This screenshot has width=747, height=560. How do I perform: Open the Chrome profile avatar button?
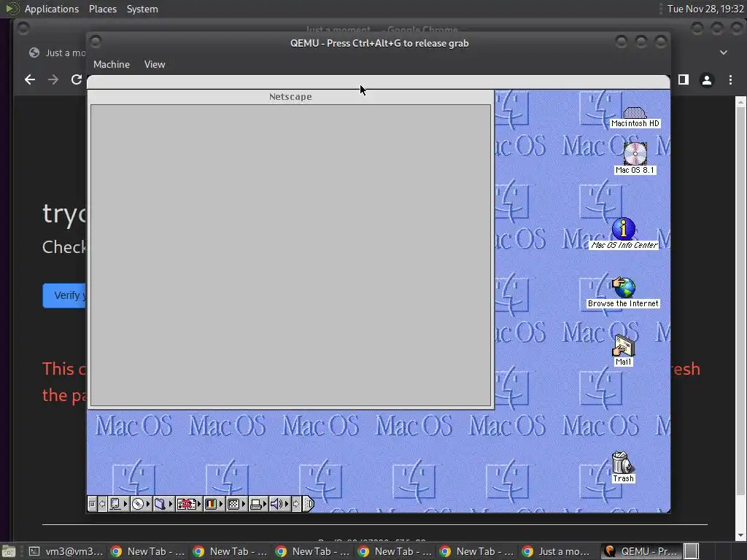point(707,80)
